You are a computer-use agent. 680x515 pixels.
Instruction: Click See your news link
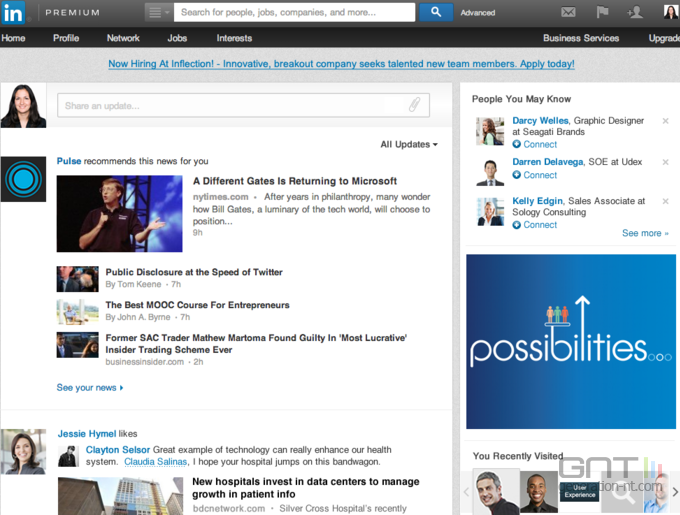point(90,388)
